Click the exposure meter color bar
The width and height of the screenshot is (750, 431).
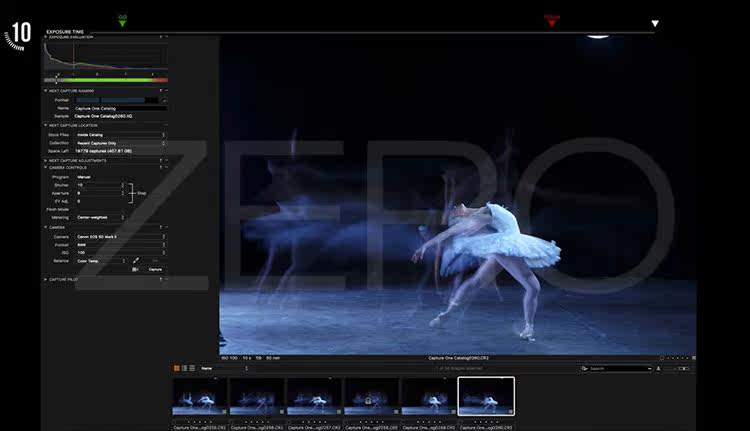(106, 80)
